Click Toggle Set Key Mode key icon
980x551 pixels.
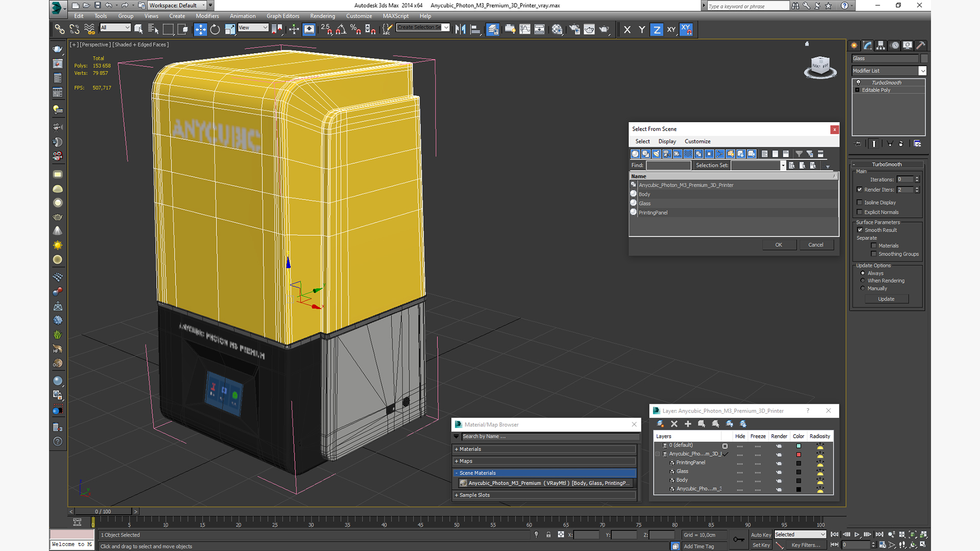click(x=738, y=539)
